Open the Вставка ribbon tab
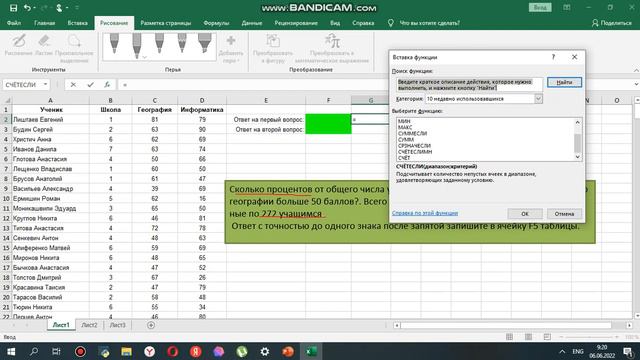 coord(78,23)
